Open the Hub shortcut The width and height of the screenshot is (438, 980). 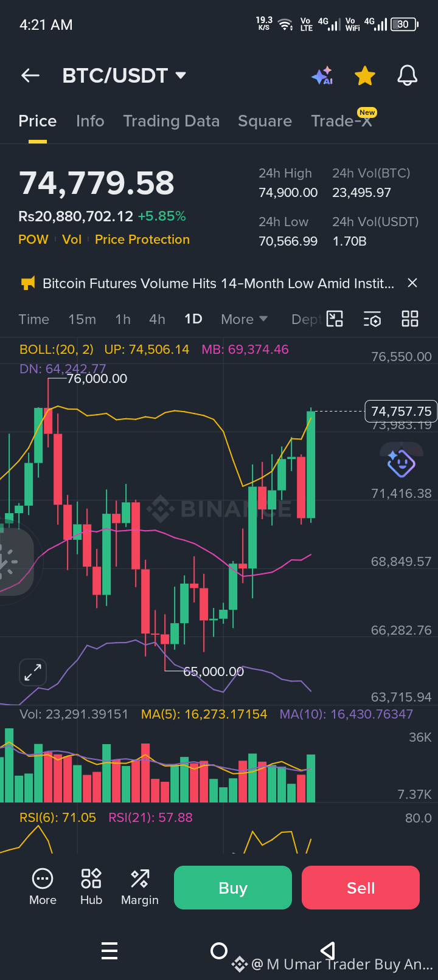tap(91, 888)
